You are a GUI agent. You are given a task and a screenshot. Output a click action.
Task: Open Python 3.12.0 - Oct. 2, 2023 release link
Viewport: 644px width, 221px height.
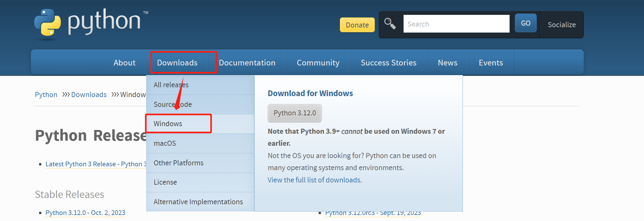85,212
